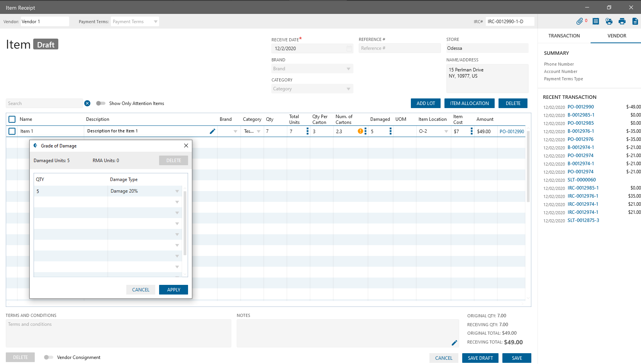Open PO-0012990 in Recent Transaction list
Image resolution: width=641 pixels, height=364 pixels.
[581, 107]
